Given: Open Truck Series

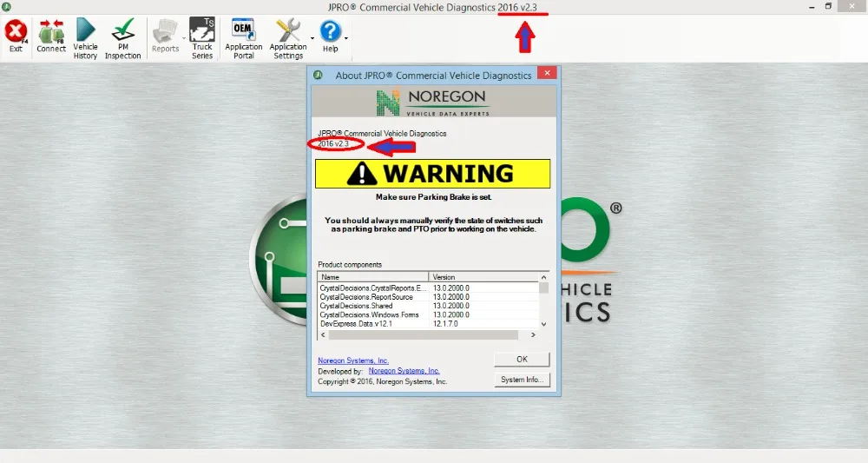Looking at the screenshot, I should coord(202,37).
